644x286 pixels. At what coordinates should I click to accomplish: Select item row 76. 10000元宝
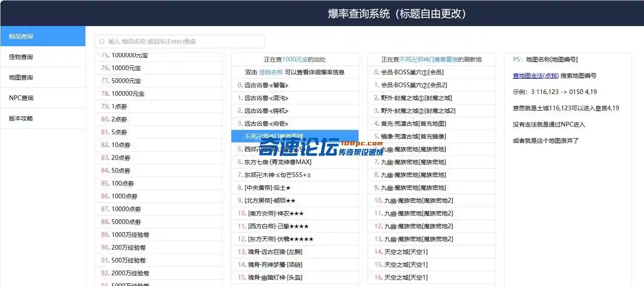click(x=158, y=68)
